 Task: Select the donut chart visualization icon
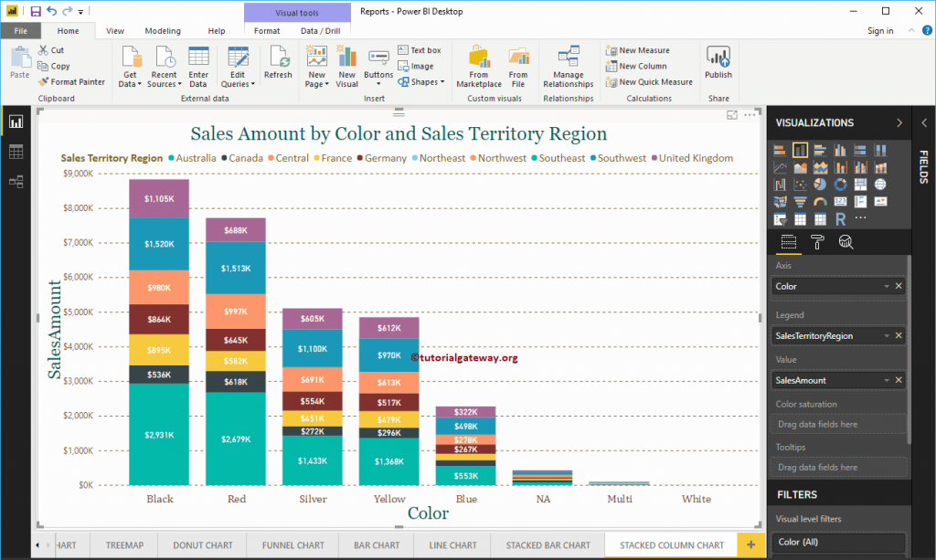[841, 184]
